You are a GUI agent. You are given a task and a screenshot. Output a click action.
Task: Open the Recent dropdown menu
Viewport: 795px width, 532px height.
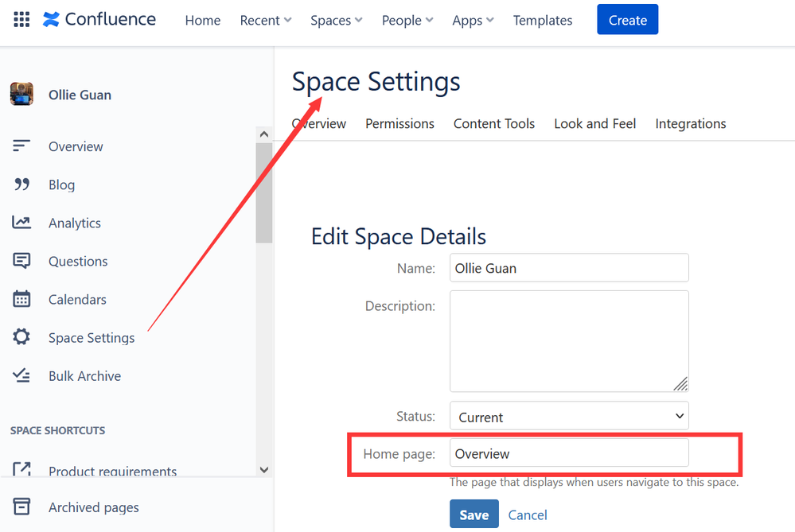(266, 20)
